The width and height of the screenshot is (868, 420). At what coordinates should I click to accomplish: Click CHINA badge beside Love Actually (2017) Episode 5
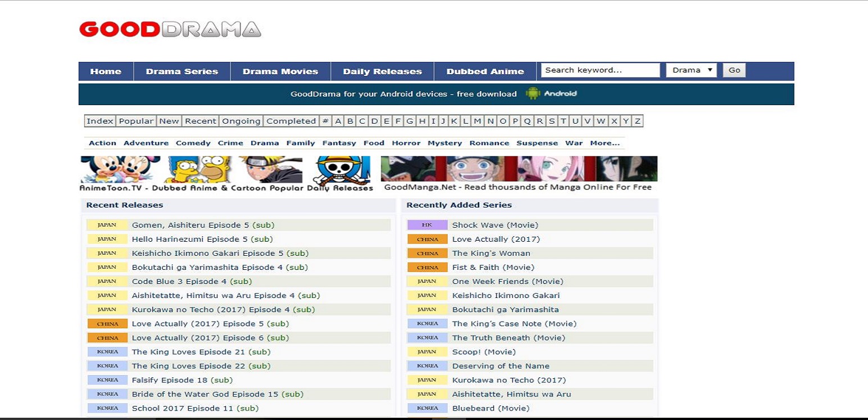107,324
